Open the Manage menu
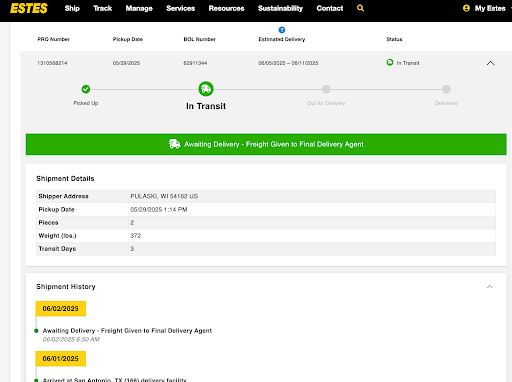The image size is (512, 382). [139, 8]
